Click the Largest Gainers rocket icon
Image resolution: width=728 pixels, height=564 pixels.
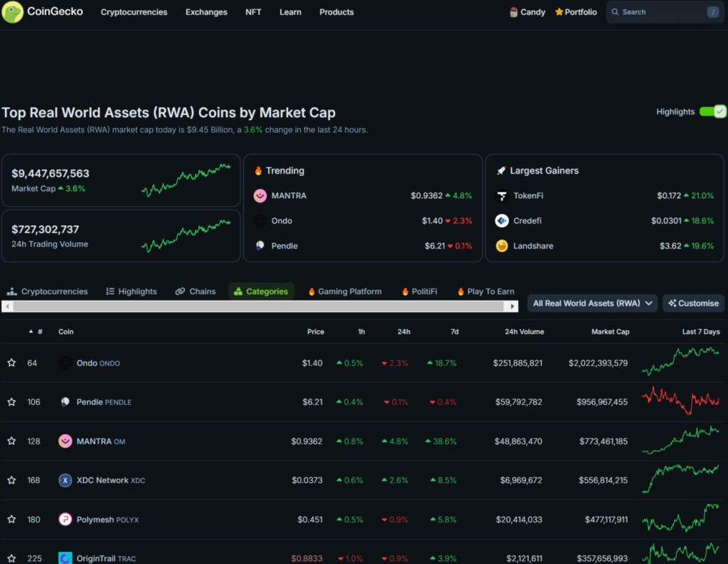point(501,170)
